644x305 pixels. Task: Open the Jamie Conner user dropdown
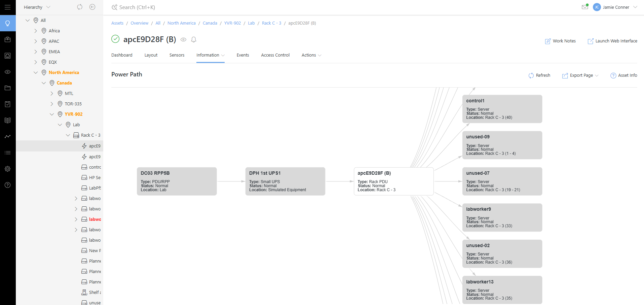tap(615, 7)
